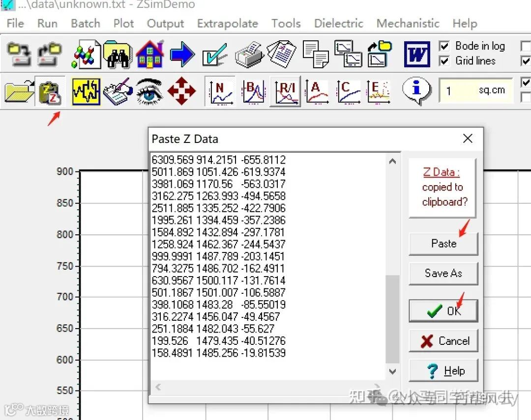Click the data list scroll up arrow

pyautogui.click(x=392, y=161)
